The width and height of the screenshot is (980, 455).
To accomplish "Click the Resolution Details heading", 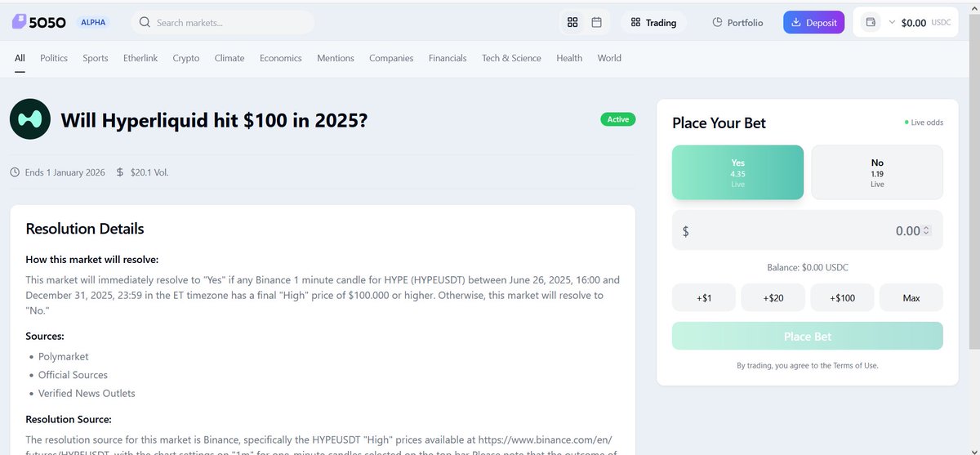I will click(85, 229).
